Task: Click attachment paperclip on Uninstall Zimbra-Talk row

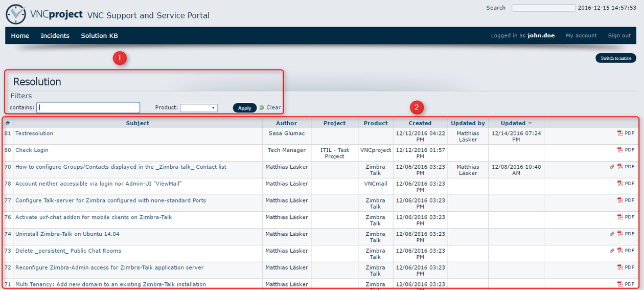Action: (x=612, y=234)
